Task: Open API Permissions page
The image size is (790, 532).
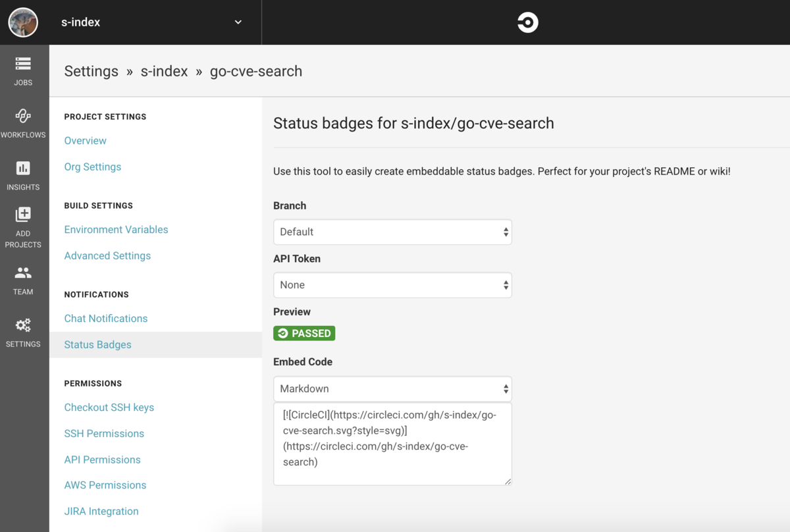Action: pyautogui.click(x=102, y=460)
